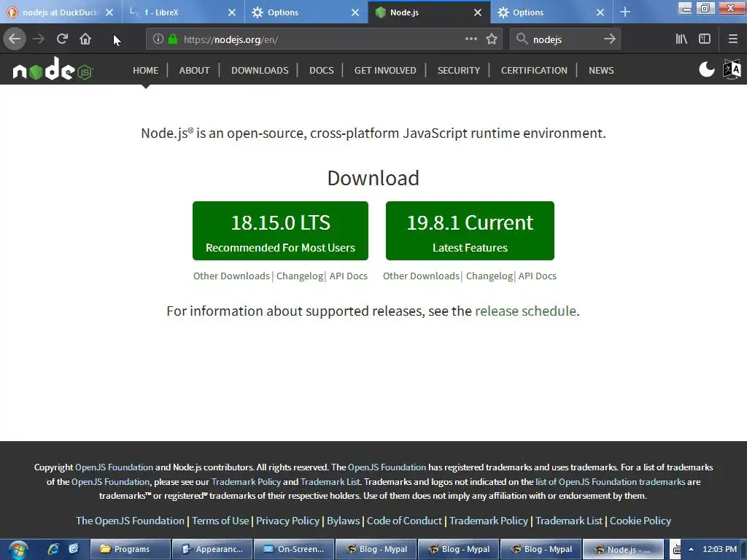The image size is (747, 560).
Task: Open the CERTIFICATION nav item
Action: 534,71
